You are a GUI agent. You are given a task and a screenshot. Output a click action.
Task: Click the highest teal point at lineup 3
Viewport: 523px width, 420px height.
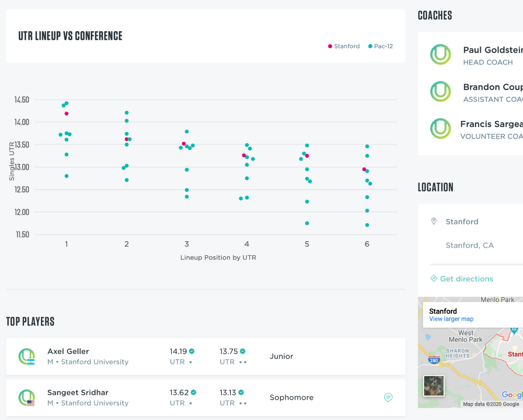[187, 131]
